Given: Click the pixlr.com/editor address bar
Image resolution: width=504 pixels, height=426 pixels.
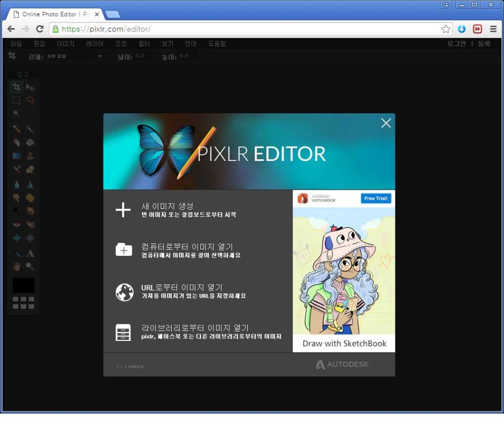Looking at the screenshot, I should 251,29.
